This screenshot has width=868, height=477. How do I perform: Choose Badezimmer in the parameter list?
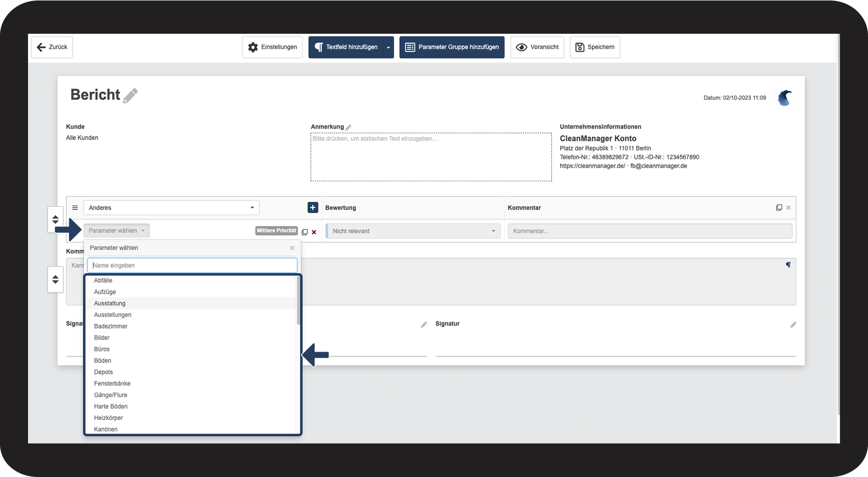[111, 326]
